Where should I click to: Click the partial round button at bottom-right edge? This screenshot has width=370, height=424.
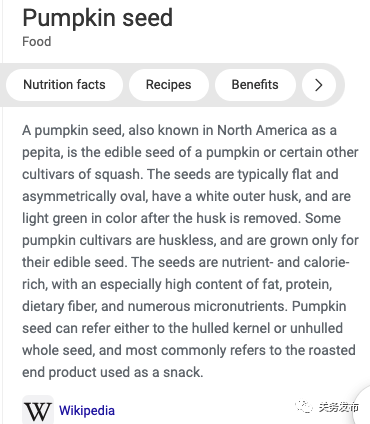(x=363, y=408)
